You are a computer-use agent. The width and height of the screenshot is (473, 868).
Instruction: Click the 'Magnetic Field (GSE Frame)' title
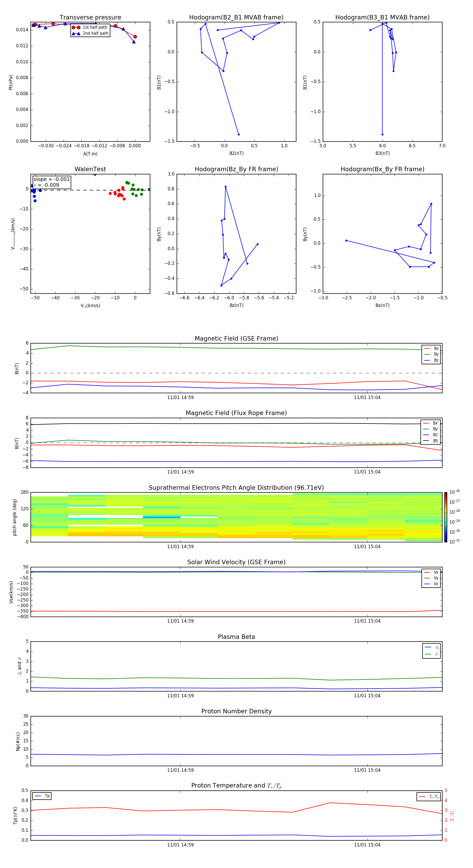tap(236, 339)
